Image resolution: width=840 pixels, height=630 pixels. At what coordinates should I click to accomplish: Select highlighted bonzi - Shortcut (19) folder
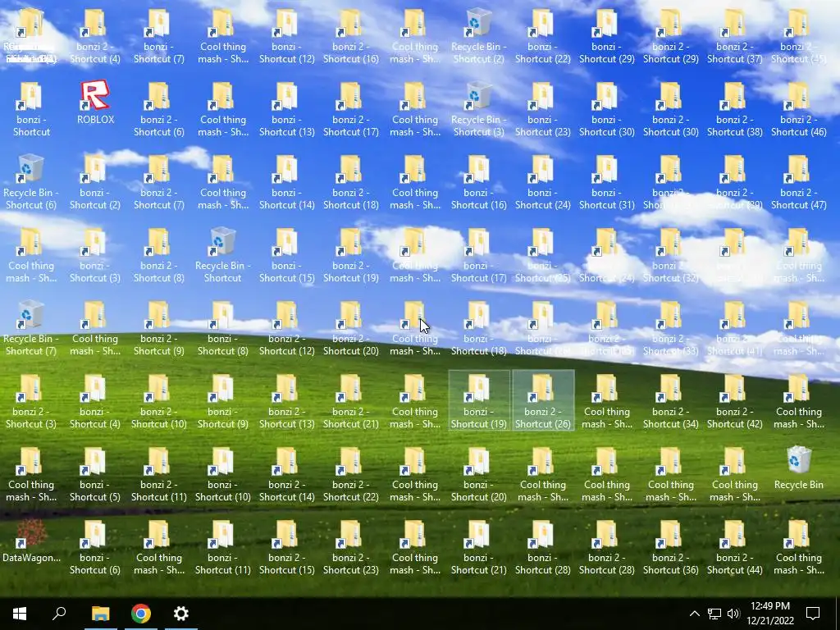(478, 400)
